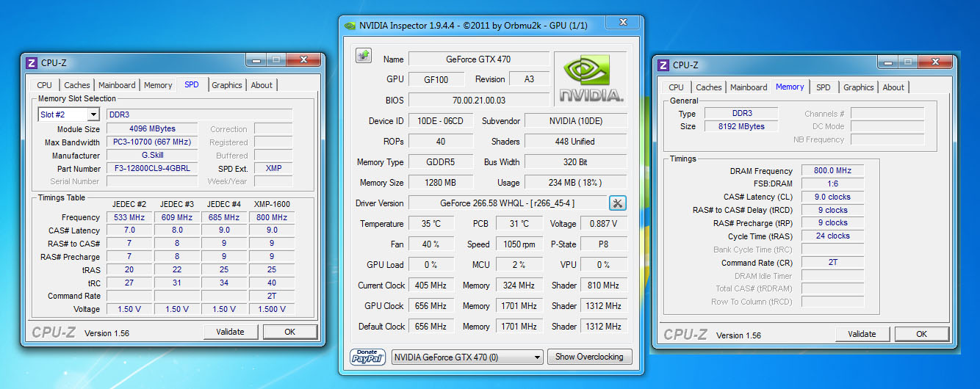This screenshot has height=389, width=980.
Task: Click the NVIDIA Inspector hardware monitor icon beside Name
Action: click(363, 57)
